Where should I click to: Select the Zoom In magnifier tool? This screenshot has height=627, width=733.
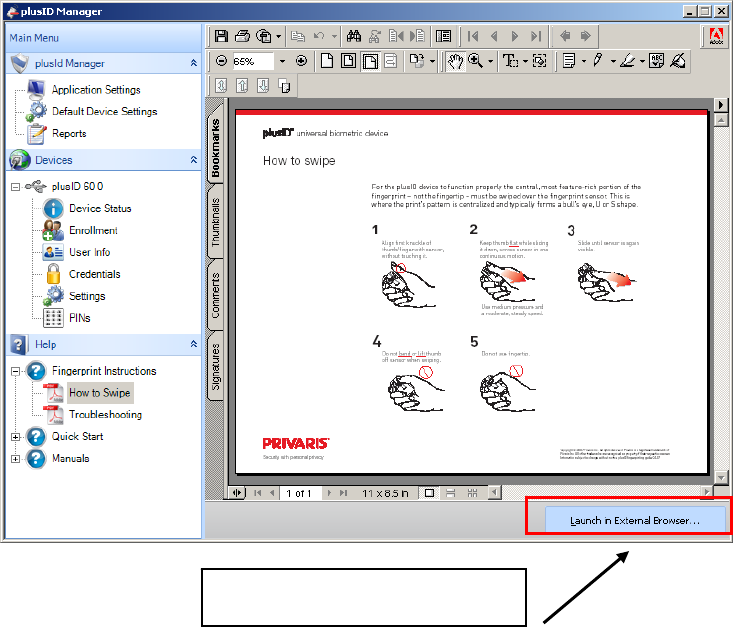pos(475,61)
